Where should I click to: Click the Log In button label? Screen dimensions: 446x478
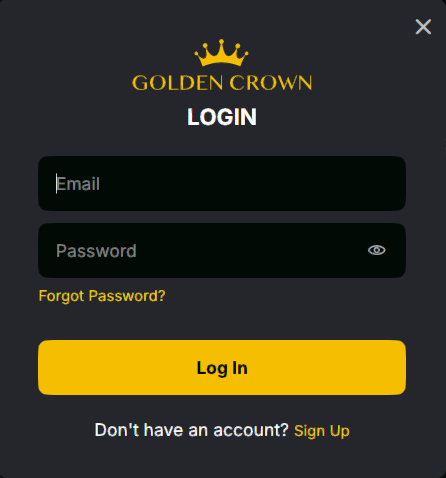pyautogui.click(x=222, y=368)
